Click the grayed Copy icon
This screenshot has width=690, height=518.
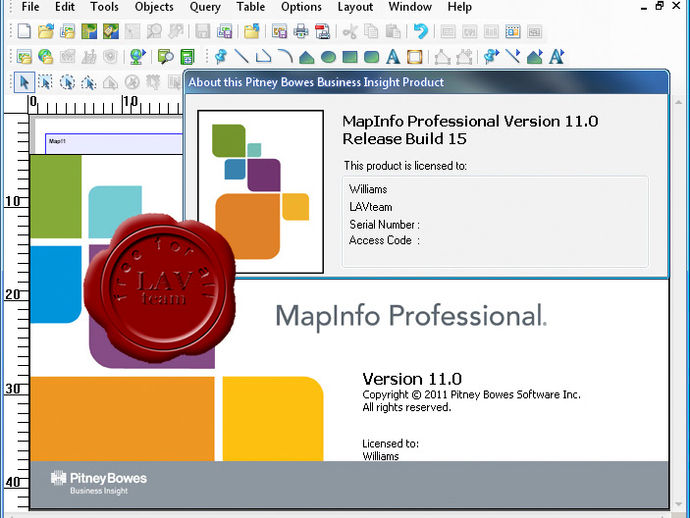pyautogui.click(x=371, y=32)
